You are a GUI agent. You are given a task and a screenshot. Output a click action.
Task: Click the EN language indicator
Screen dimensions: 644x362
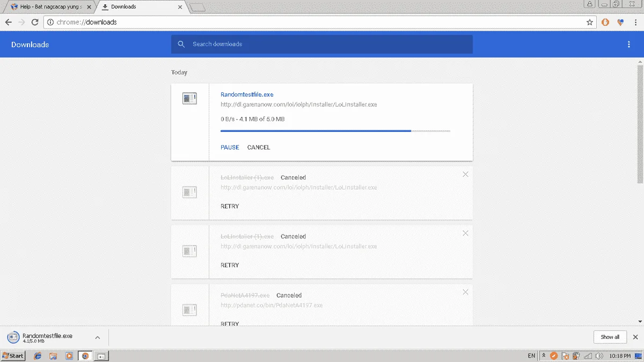[x=531, y=356]
